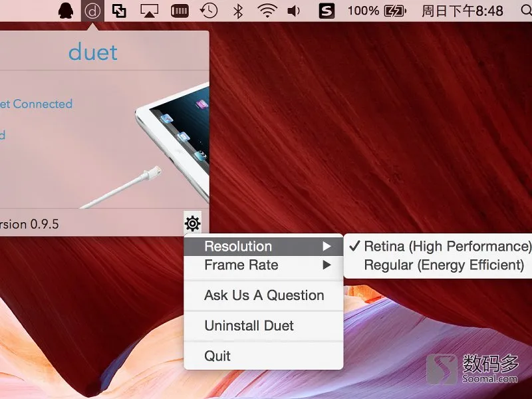Click the menu bar date and time
The height and width of the screenshot is (399, 532).
tap(462, 11)
